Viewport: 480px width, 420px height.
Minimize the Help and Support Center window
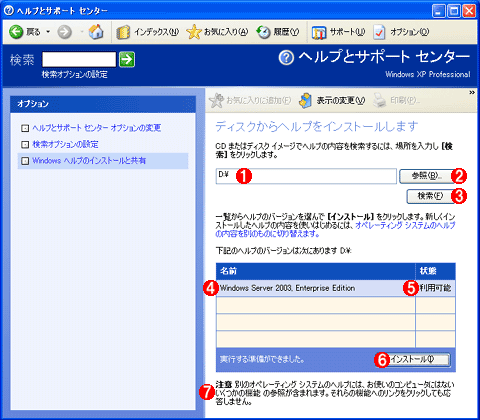click(439, 11)
